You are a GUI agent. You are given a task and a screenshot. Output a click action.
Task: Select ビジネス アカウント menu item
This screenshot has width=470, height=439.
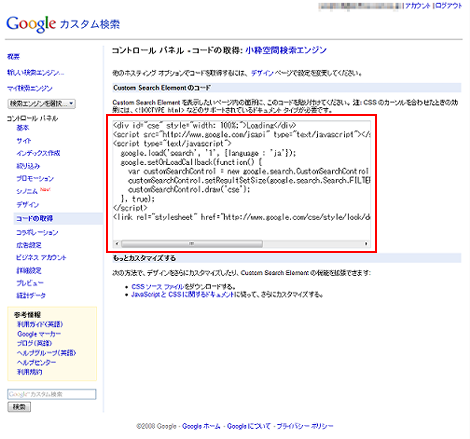(x=41, y=257)
